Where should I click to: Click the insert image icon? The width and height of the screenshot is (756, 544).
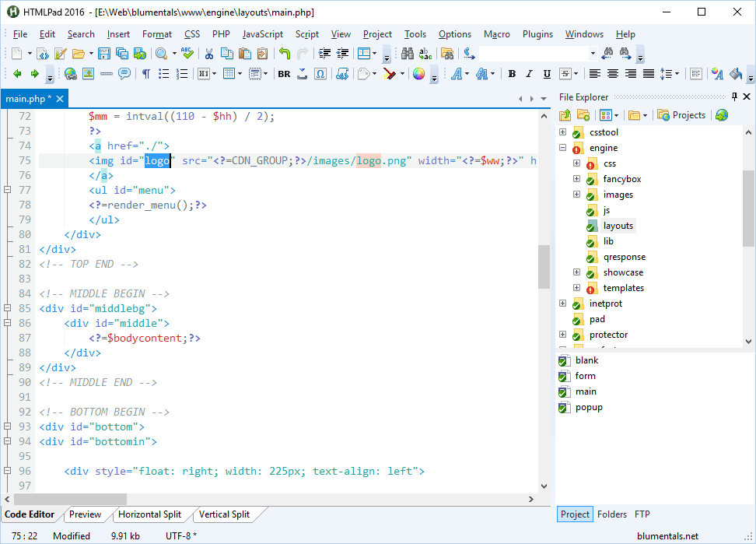[x=88, y=74]
